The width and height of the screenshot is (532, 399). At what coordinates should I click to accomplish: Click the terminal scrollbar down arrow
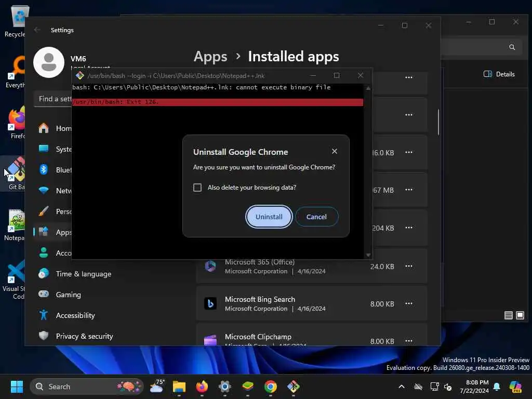click(368, 255)
